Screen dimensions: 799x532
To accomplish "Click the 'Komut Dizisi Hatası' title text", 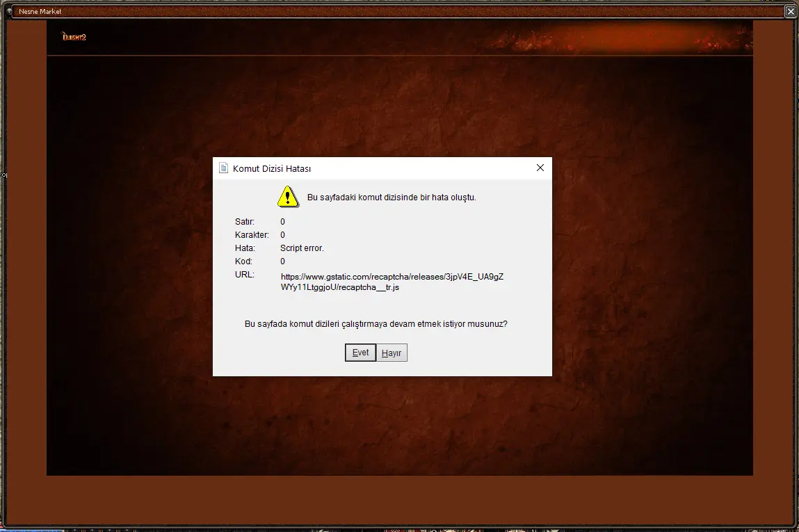I will click(272, 169).
